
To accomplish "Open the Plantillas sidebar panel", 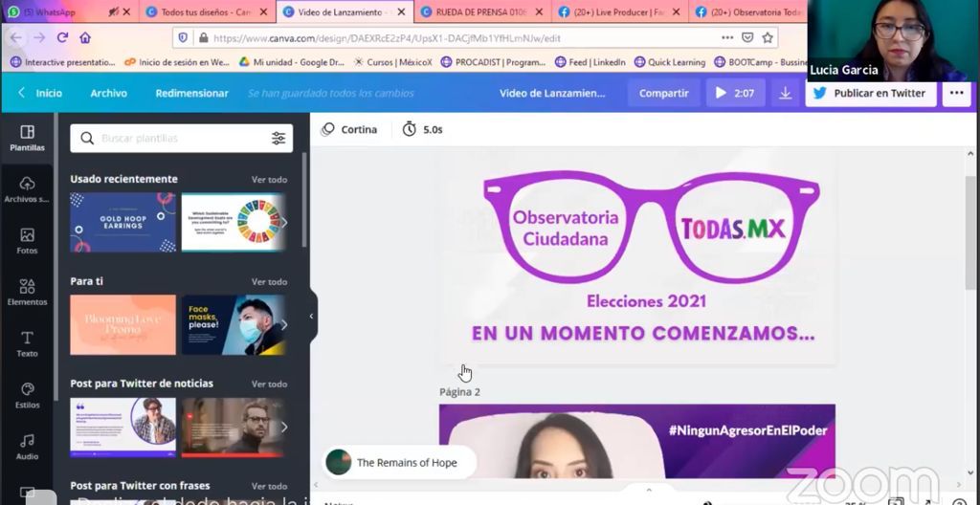I will [x=27, y=138].
